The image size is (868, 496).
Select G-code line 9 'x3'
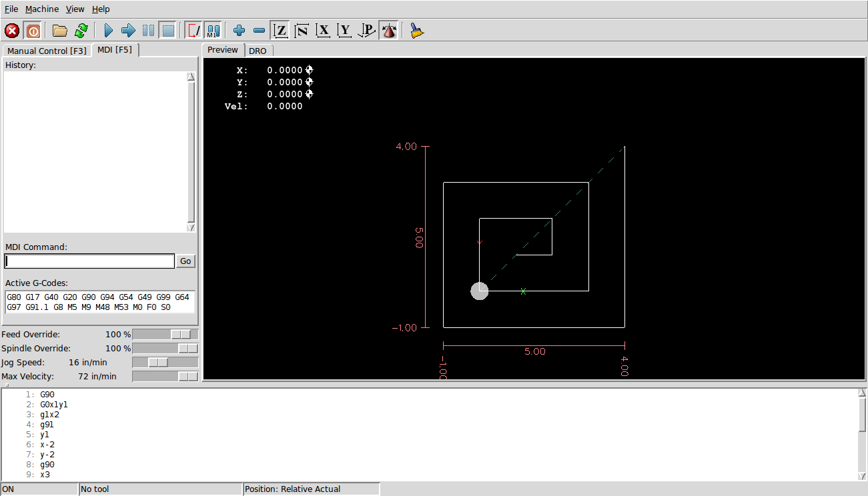coord(45,475)
